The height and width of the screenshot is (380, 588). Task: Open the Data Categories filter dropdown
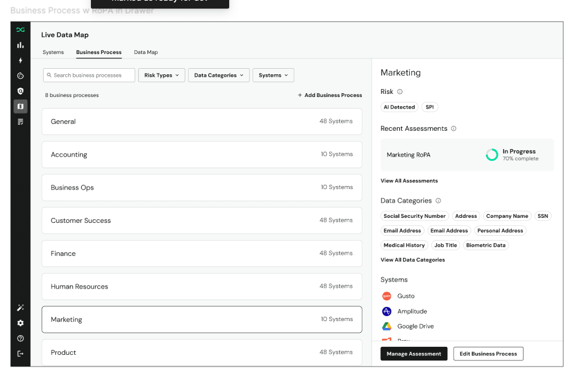pyautogui.click(x=218, y=76)
